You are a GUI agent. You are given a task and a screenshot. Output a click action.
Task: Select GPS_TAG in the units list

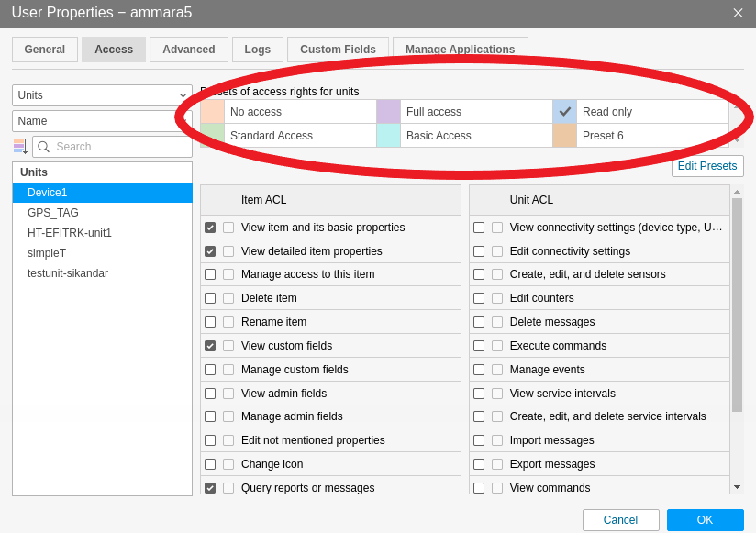point(53,213)
